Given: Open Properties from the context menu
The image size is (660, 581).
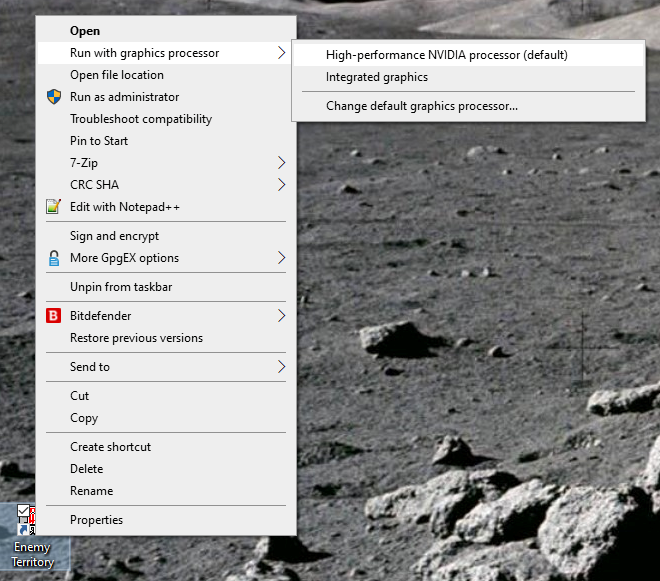Looking at the screenshot, I should pos(166,520).
